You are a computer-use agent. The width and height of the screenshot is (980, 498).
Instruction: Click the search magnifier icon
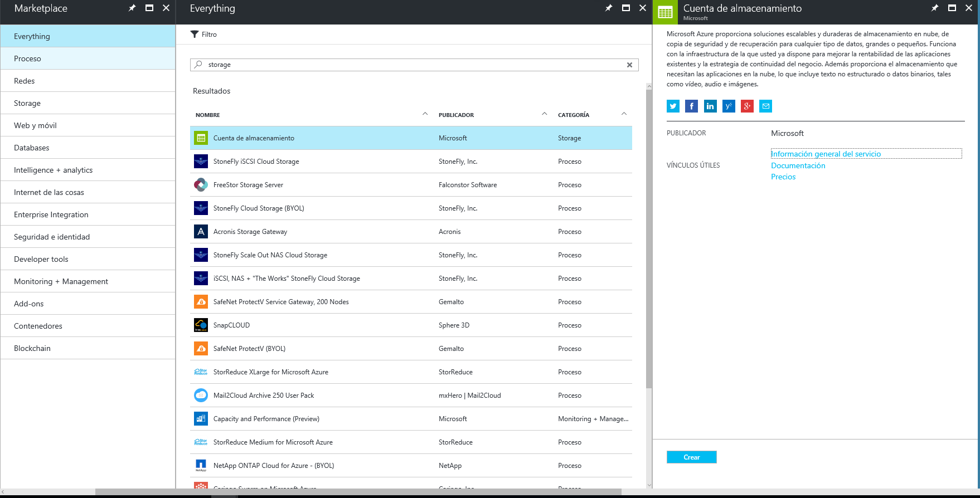(x=198, y=65)
